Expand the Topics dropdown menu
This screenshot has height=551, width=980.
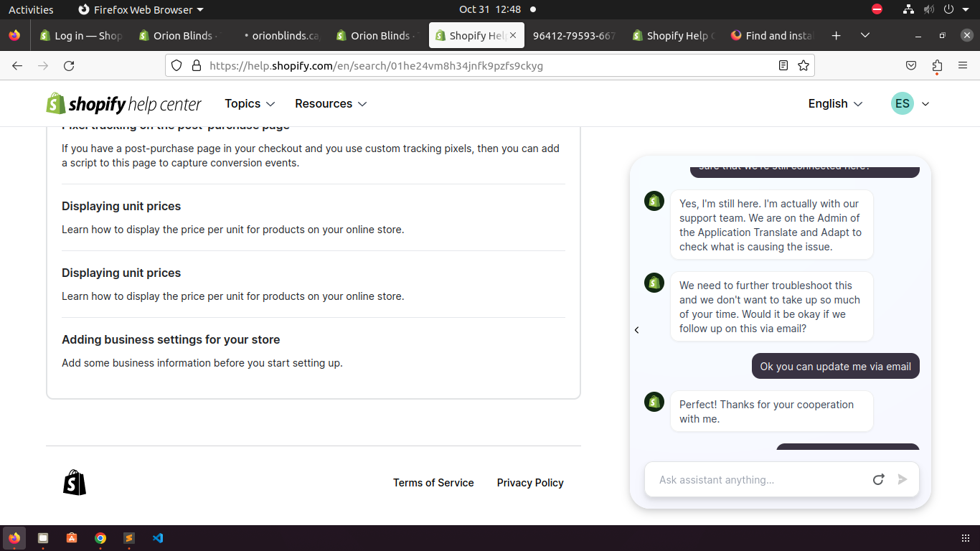(x=250, y=104)
